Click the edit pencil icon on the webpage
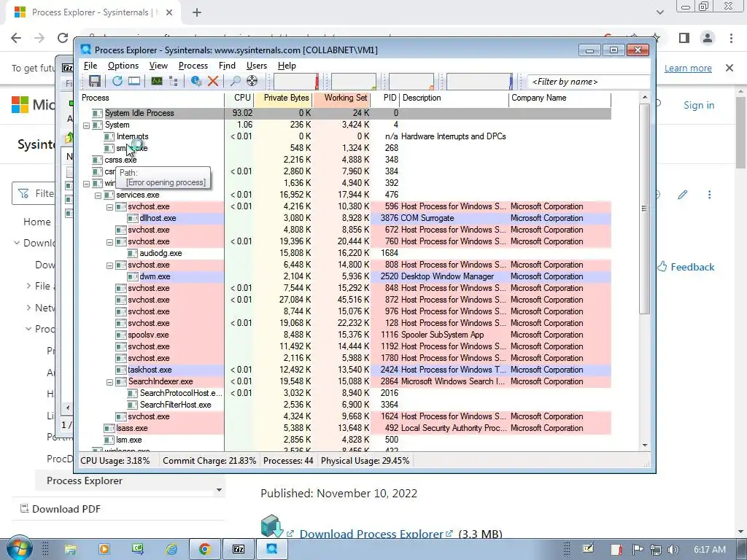Viewport: 747px width, 560px height. 683,194
